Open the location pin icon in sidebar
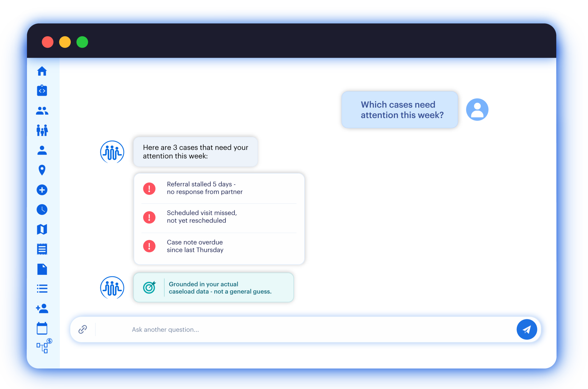 coord(42,170)
